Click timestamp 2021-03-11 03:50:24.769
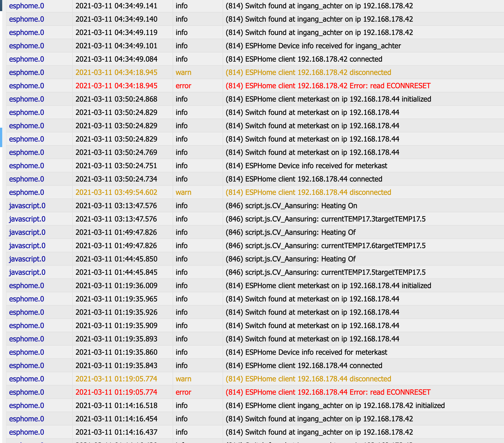This screenshot has height=443, width=504. point(116,152)
